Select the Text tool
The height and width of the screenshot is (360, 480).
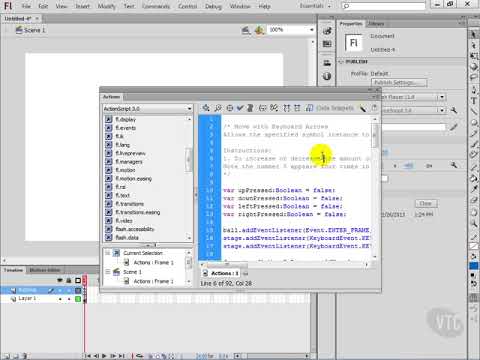click(x=474, y=101)
